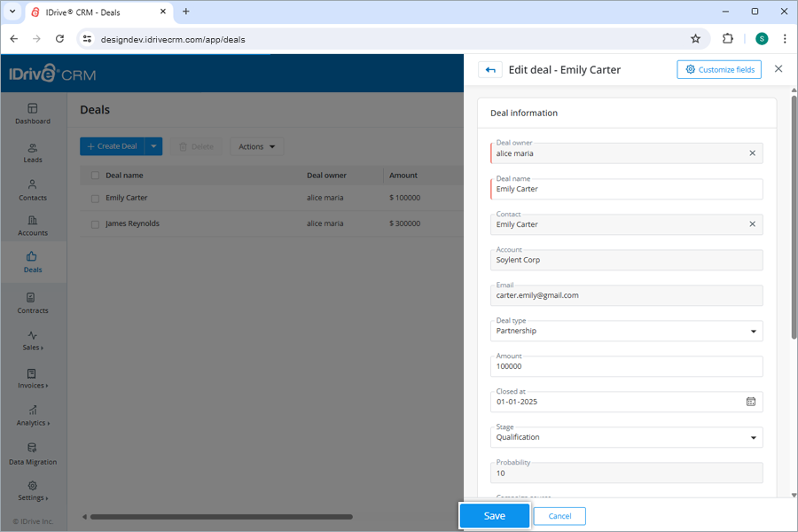Select all deals using the header checkbox
The image size is (798, 532).
pos(95,175)
